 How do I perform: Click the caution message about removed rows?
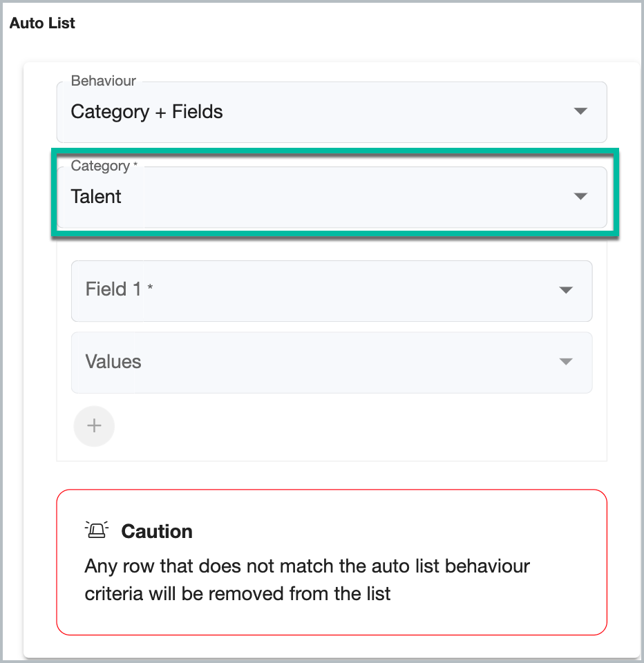coord(307,579)
